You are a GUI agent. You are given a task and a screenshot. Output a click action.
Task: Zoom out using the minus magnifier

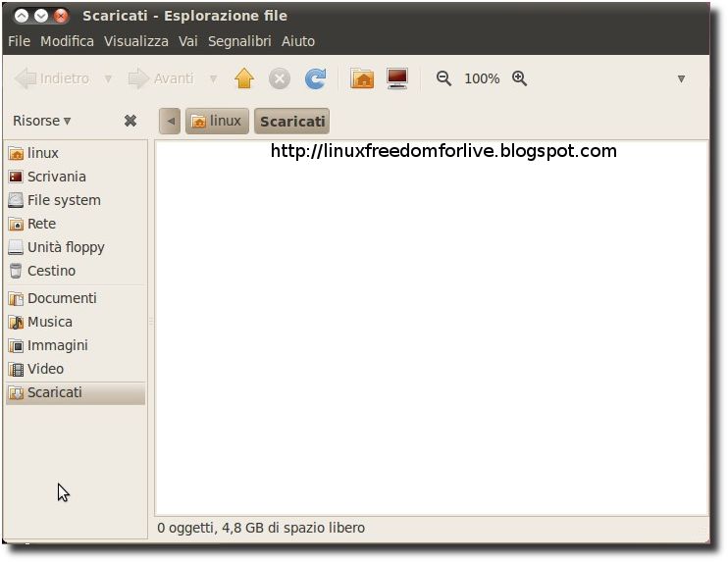(443, 78)
